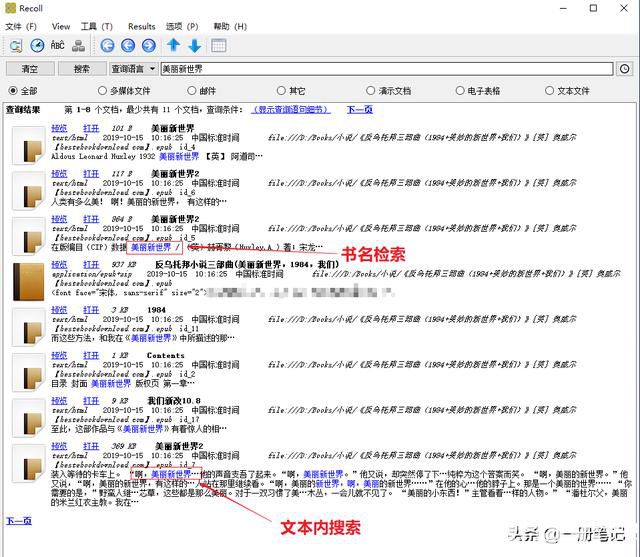Click 预览 for the 1984 result
640x557 pixels.
tap(59, 310)
